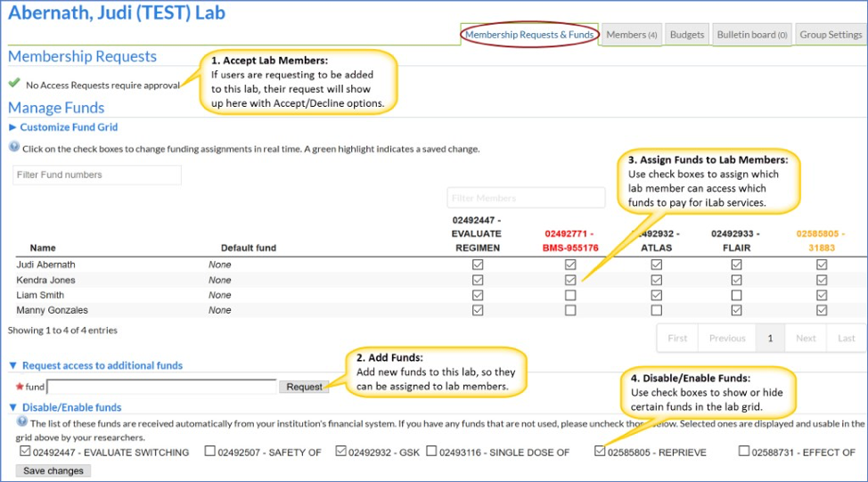868x482 pixels.
Task: Toggle Kendra Jones 02585805 fund checkbox
Action: (x=822, y=280)
